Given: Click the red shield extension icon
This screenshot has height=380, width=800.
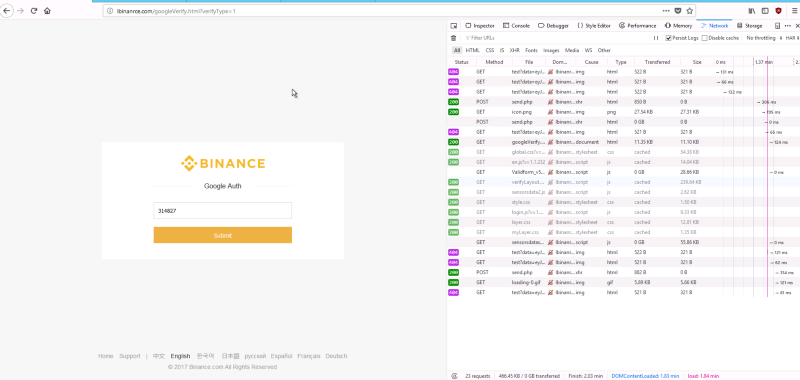Looking at the screenshot, I should 779,11.
